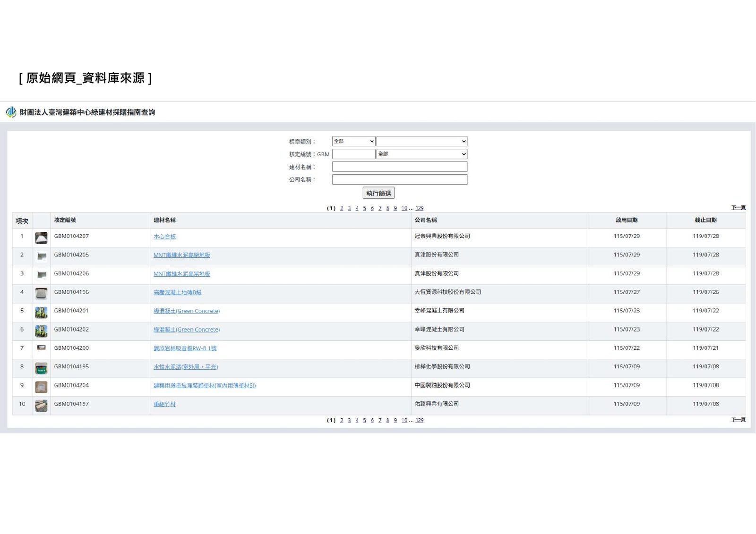Click the Taiwan Architecture Center logo icon
Viewport: 756px width, 534px height.
tap(11, 112)
